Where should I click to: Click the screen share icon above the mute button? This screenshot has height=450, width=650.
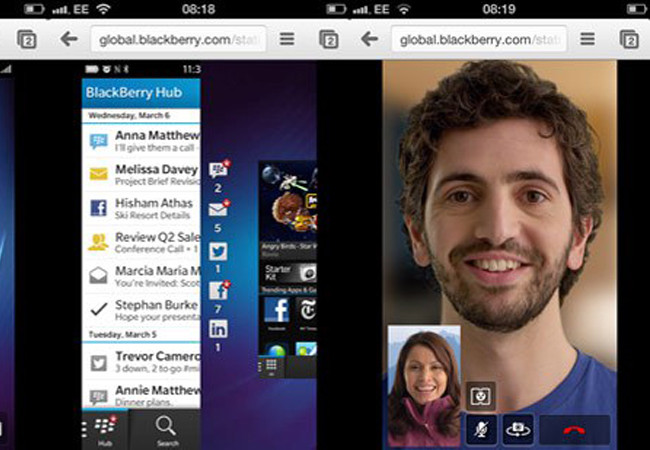(481, 397)
